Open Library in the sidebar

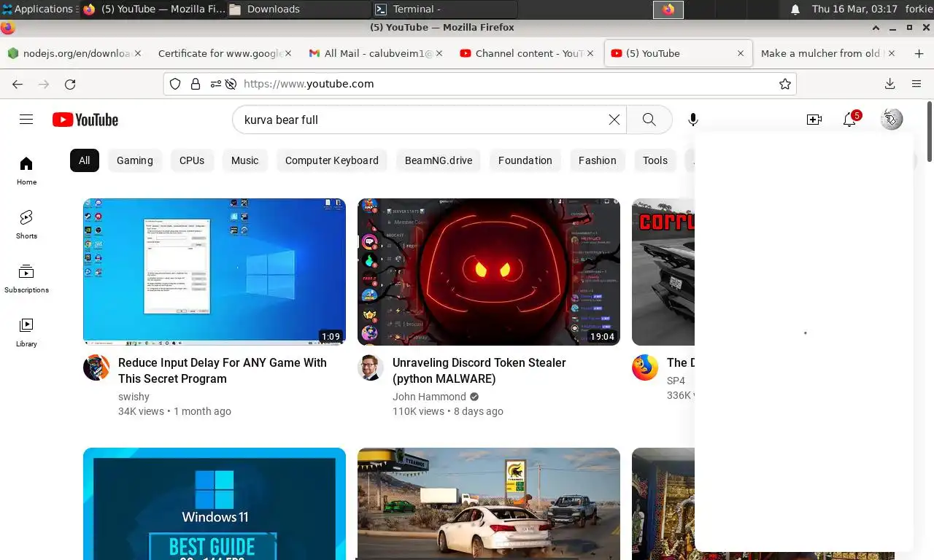(26, 332)
